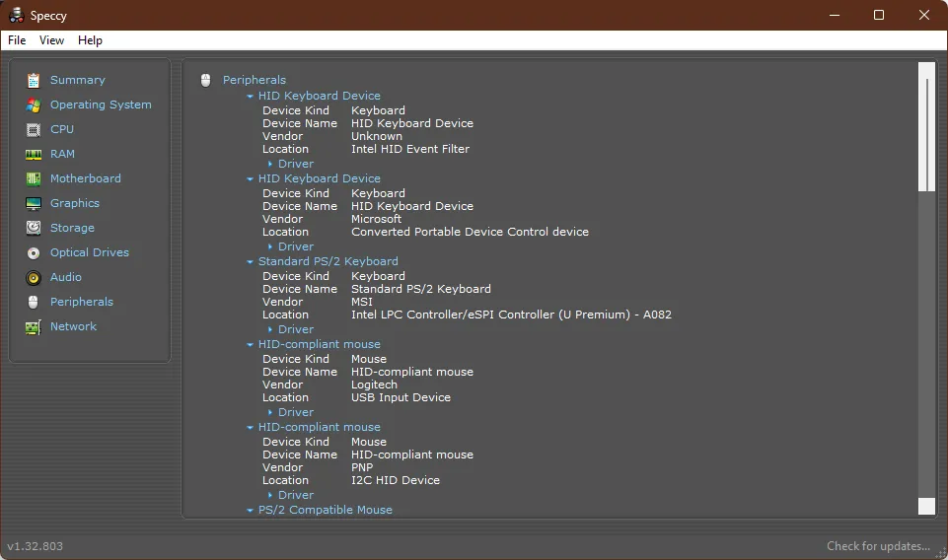Viewport: 948px width, 560px height.
Task: Select the CPU chip icon
Action: click(34, 129)
